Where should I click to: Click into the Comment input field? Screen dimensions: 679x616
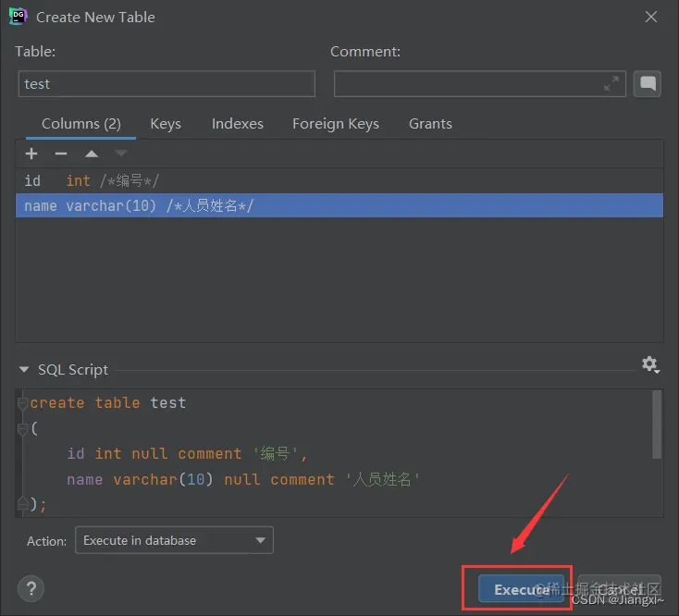[x=480, y=83]
